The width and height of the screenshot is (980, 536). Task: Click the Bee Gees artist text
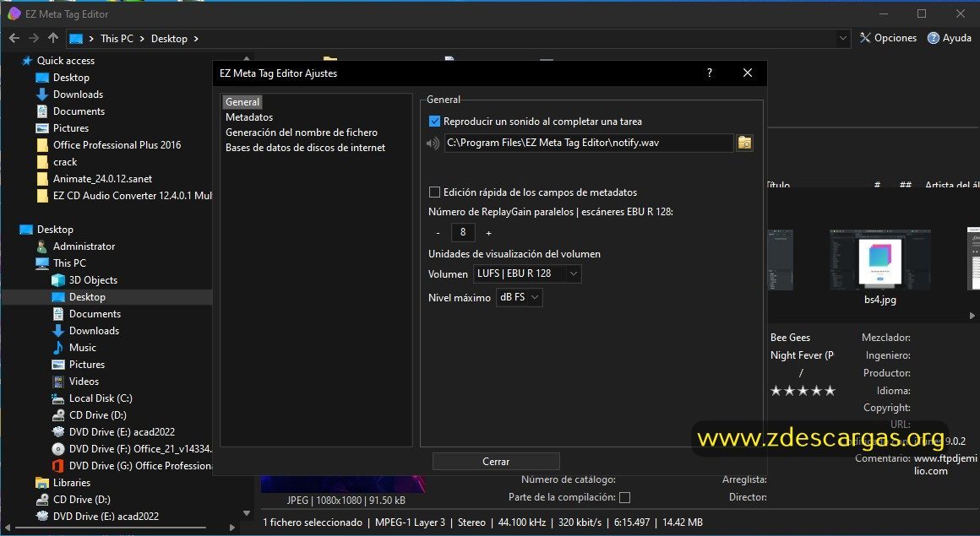coord(790,338)
